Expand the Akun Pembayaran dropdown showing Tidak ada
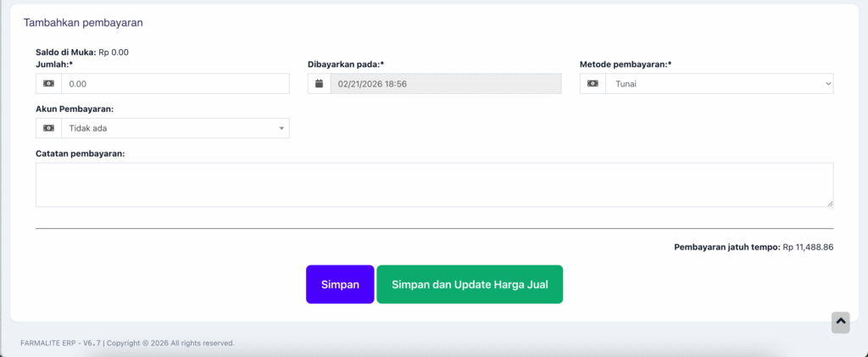 pyautogui.click(x=175, y=128)
